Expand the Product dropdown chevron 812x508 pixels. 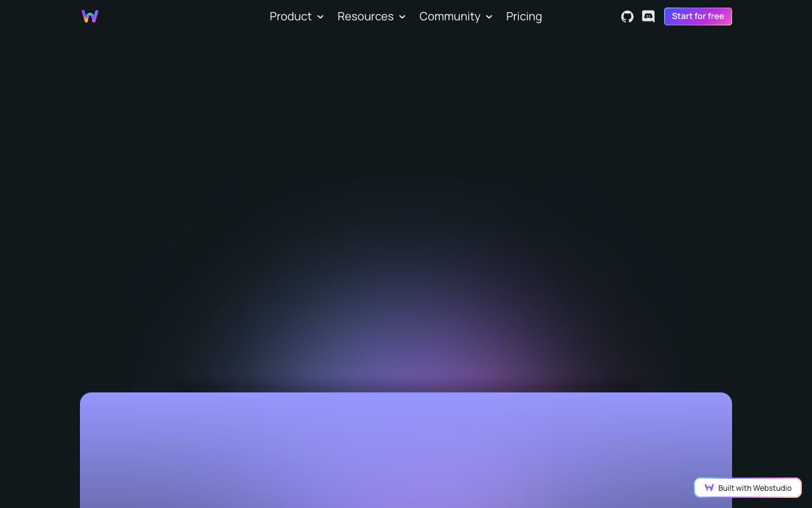pyautogui.click(x=320, y=17)
